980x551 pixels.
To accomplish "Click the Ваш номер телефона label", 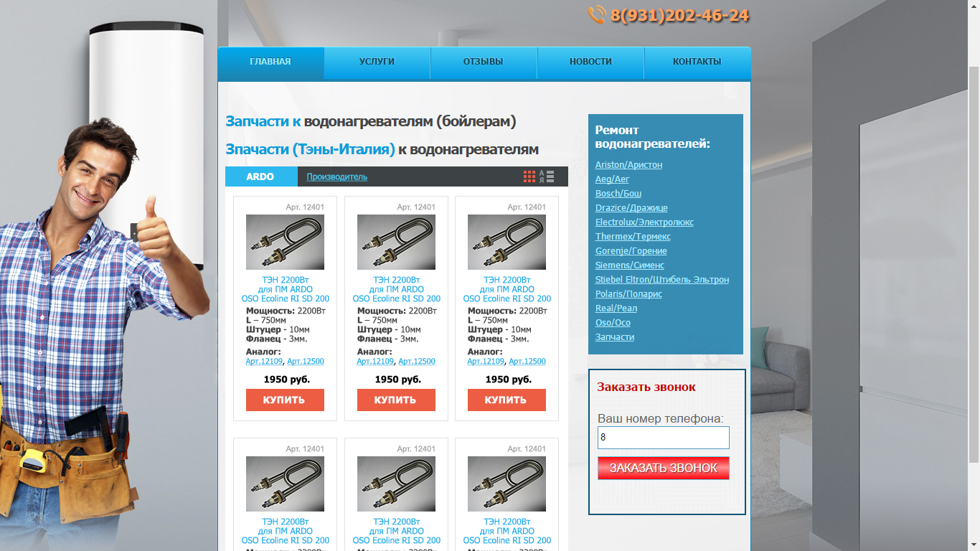I will point(661,418).
